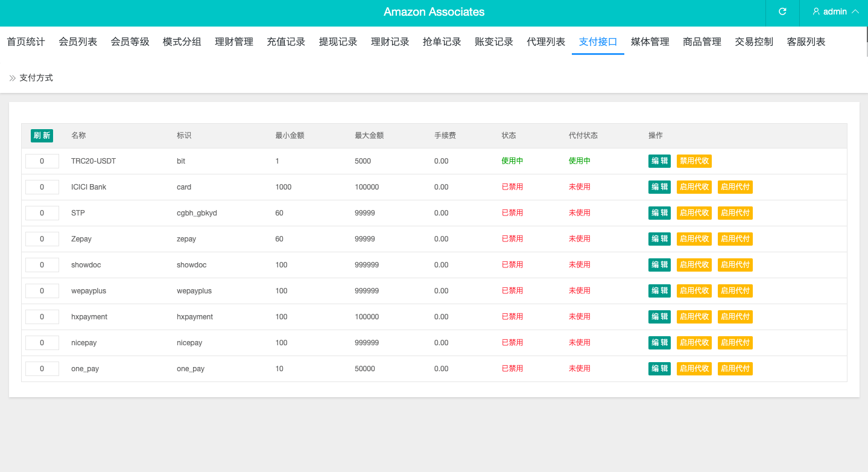The height and width of the screenshot is (472, 868).
Task: Go to the 充值记录 tab
Action: click(286, 42)
